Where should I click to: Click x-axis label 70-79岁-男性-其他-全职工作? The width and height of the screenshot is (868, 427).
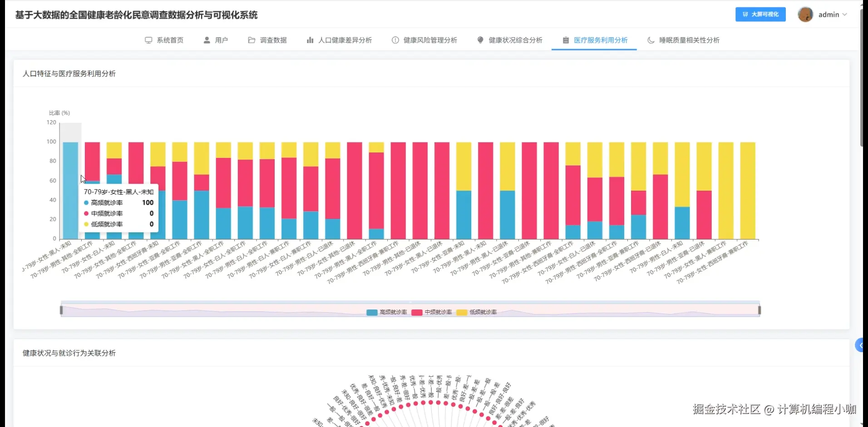tap(62, 260)
